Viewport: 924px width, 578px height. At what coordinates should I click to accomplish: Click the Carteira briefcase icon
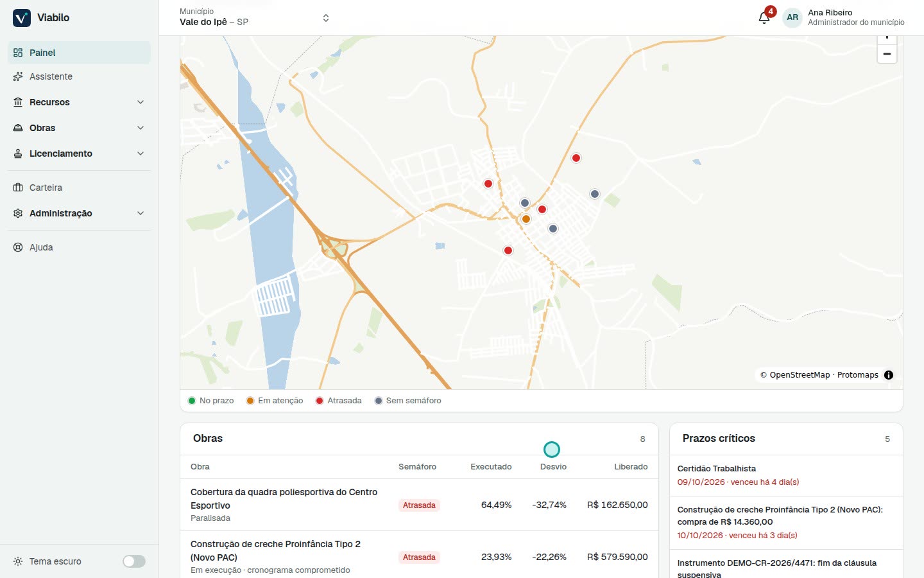coord(18,188)
